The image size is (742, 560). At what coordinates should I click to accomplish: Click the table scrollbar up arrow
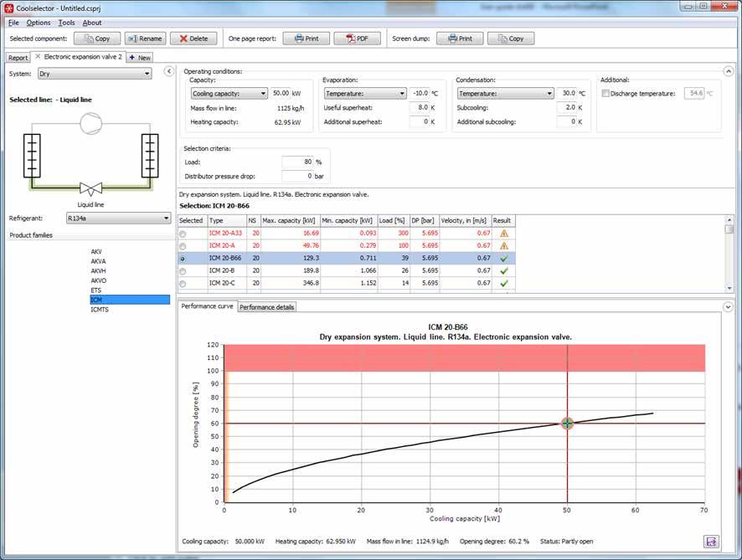(729, 219)
